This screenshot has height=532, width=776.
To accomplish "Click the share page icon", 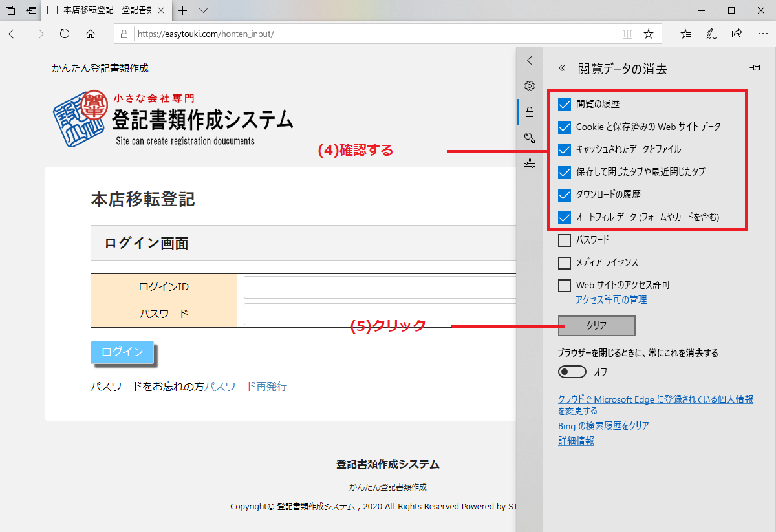I will 737,34.
